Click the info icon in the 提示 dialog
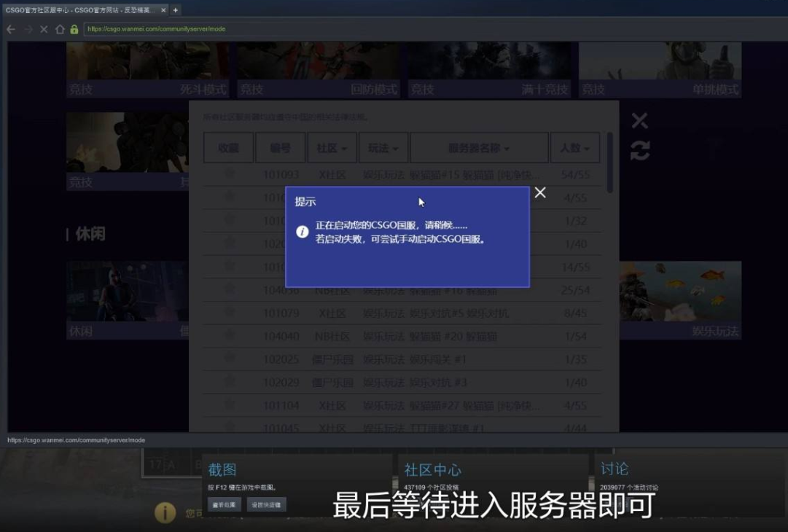788x532 pixels. click(302, 232)
